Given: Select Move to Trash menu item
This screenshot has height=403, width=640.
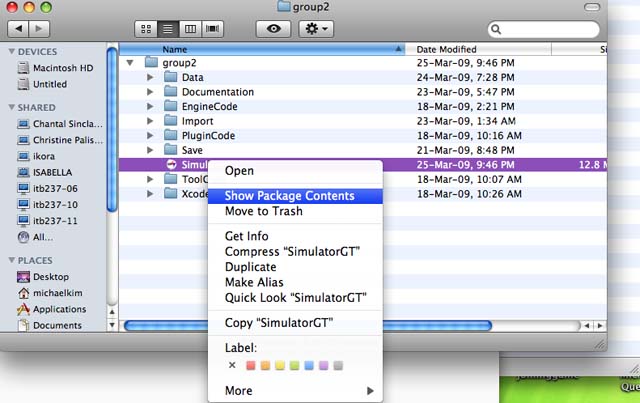Looking at the screenshot, I should click(x=264, y=211).
